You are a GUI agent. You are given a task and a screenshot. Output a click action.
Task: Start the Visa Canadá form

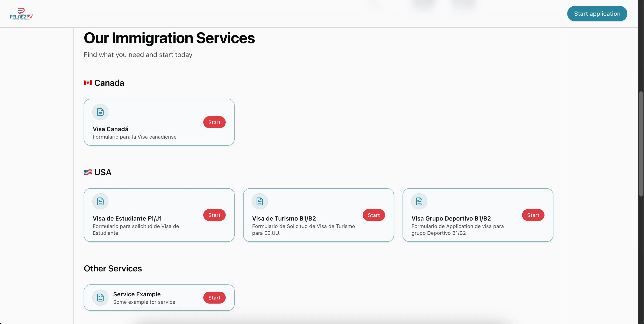tap(214, 122)
